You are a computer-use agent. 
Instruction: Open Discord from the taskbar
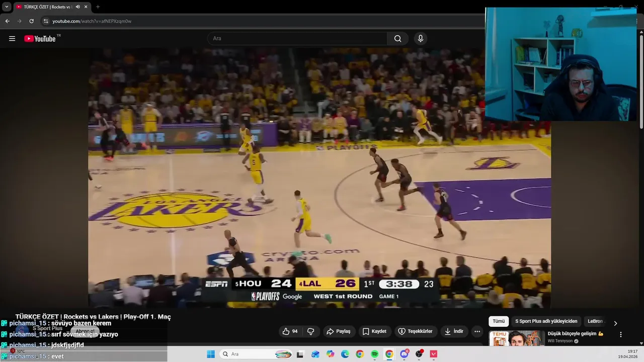pyautogui.click(x=404, y=354)
